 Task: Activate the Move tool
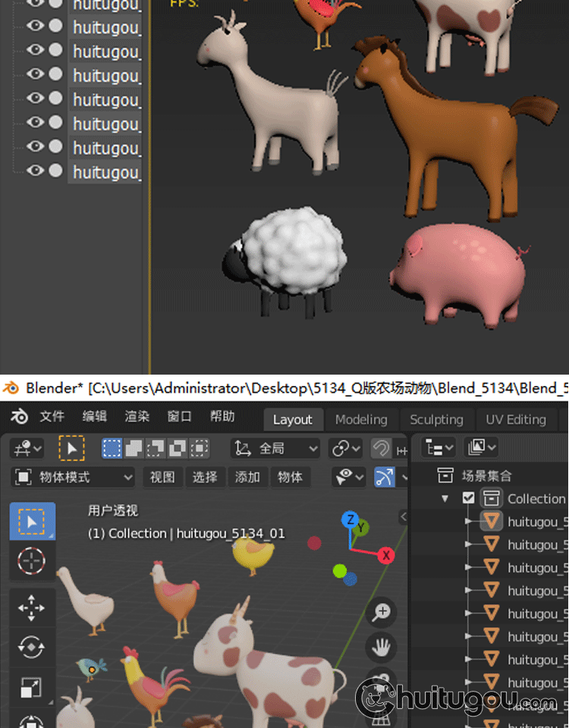point(31,607)
